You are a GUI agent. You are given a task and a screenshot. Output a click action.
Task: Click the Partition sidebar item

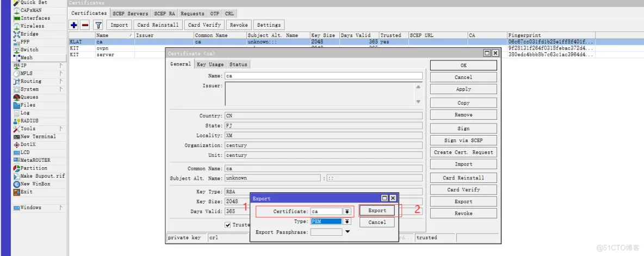34,168
